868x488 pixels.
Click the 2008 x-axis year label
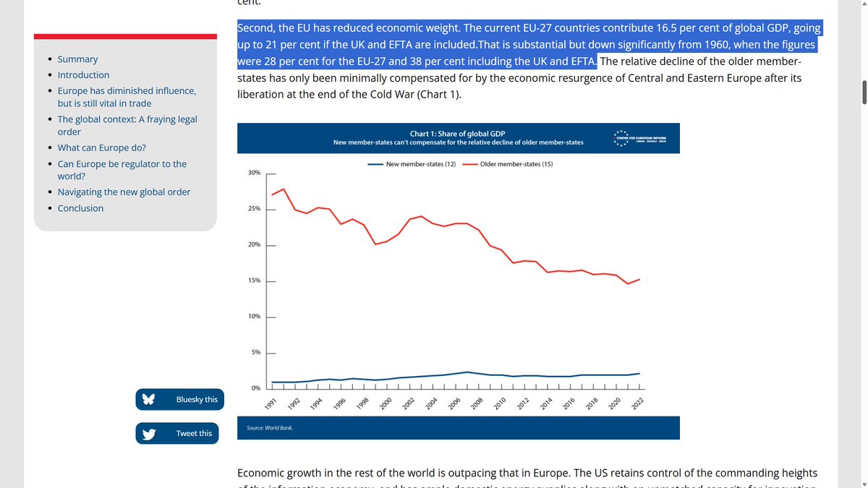point(475,403)
